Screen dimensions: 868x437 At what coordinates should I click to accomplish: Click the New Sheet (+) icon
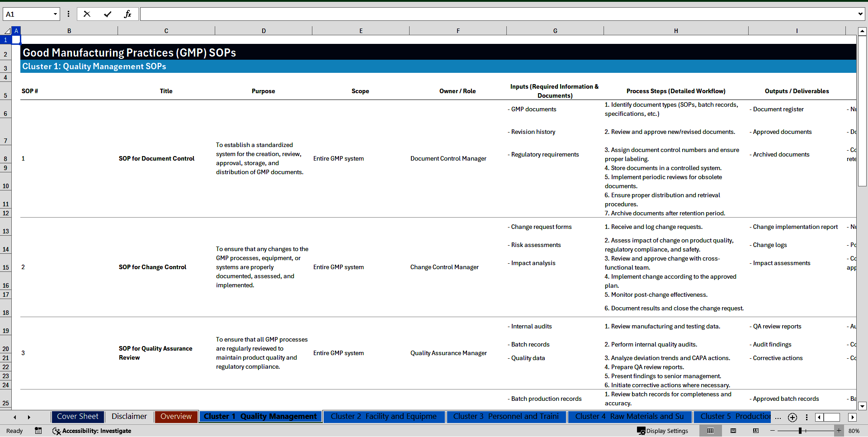(792, 417)
